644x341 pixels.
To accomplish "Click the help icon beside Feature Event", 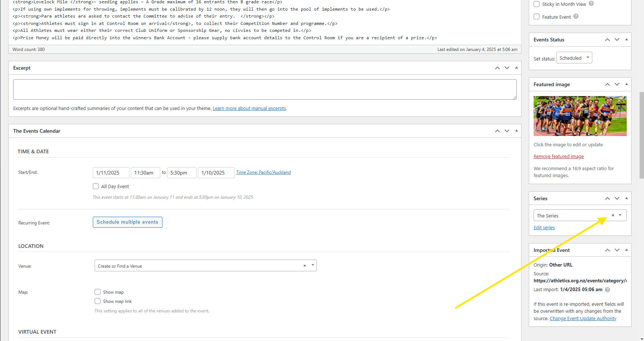I will [576, 16].
